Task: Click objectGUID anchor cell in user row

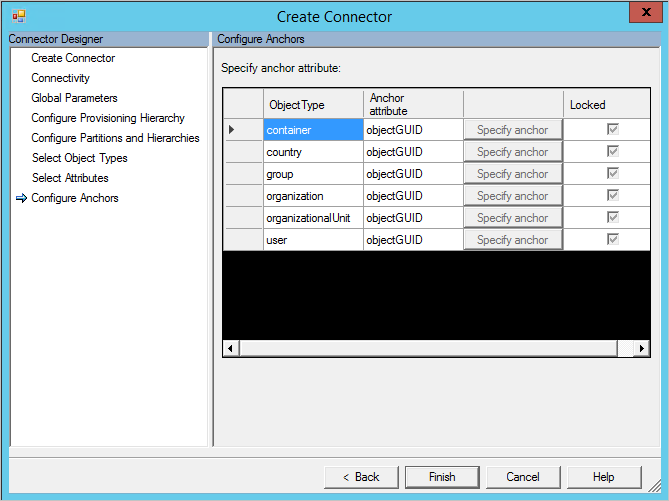Action: [x=413, y=240]
